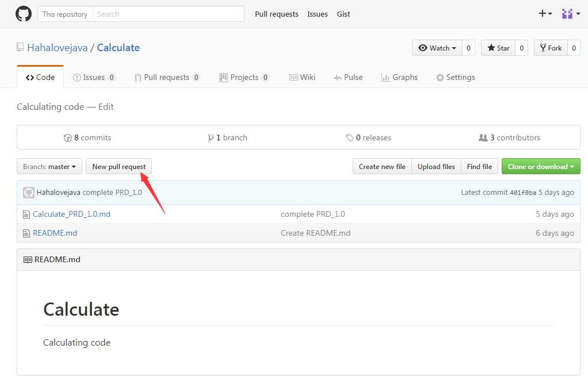Screen dimensions: 588x383
Task: Click Find file
Action: tap(479, 166)
